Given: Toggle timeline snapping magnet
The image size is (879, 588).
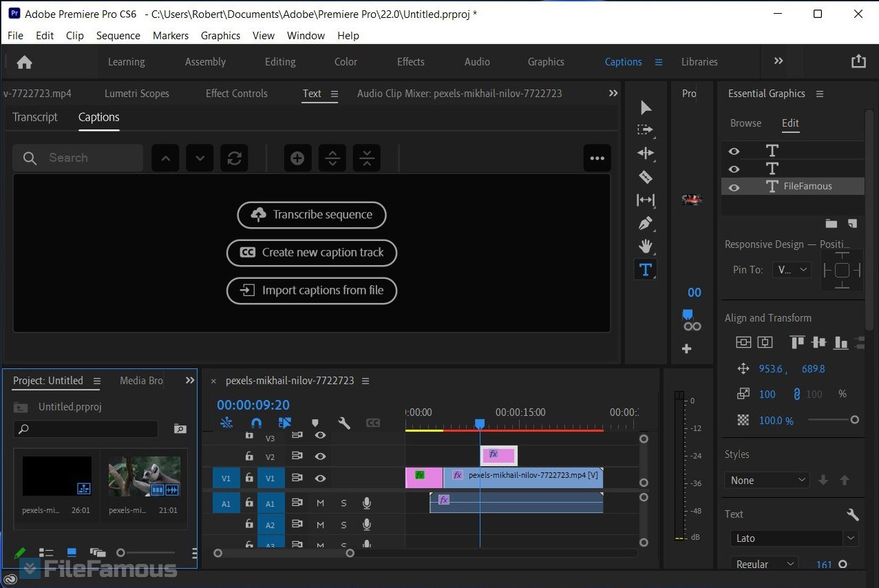Looking at the screenshot, I should tap(256, 423).
